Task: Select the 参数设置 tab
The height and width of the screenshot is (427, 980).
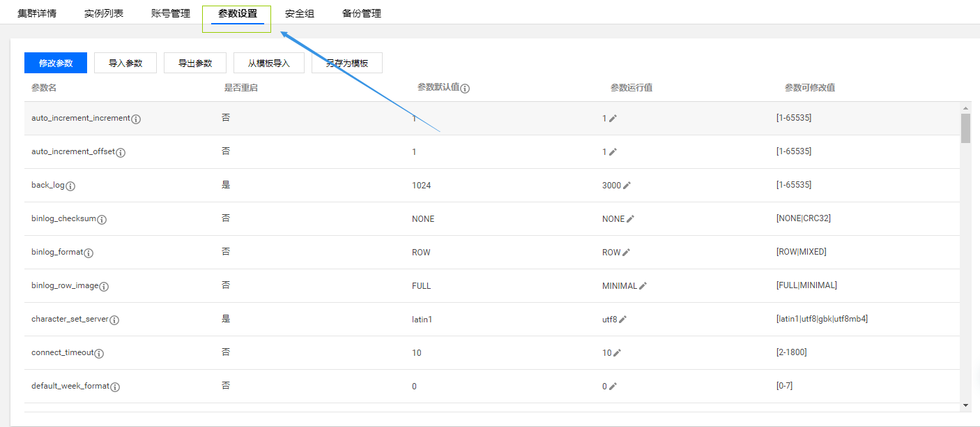Action: (238, 13)
